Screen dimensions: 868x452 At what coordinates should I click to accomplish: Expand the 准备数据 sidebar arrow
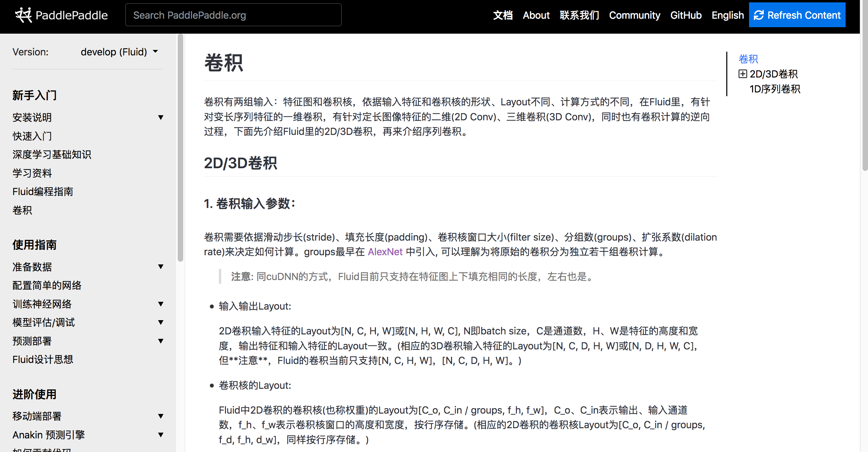click(161, 267)
